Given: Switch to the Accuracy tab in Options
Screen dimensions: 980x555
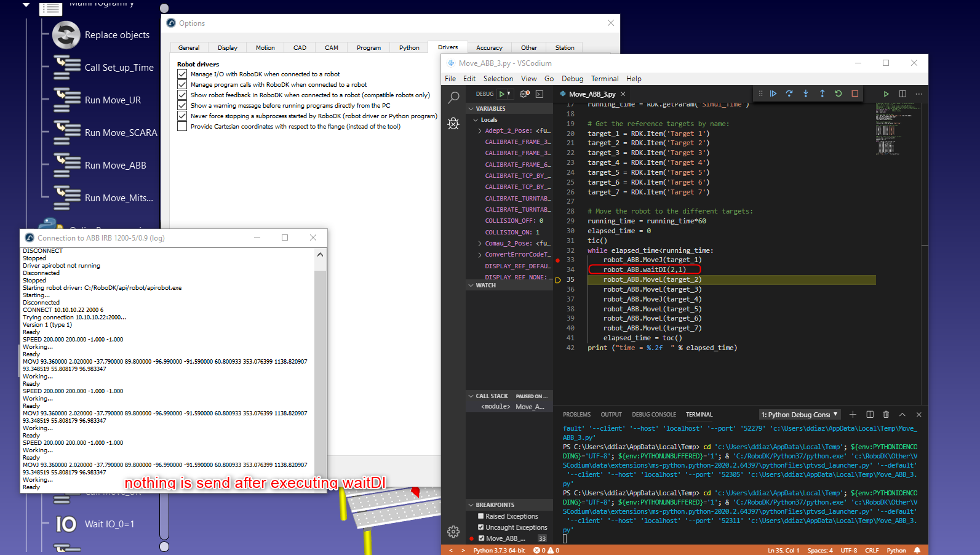Looking at the screenshot, I should point(489,47).
